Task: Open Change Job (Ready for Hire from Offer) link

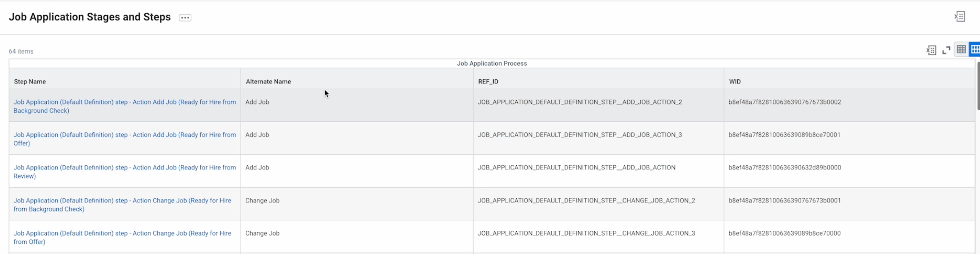Action: (123, 238)
